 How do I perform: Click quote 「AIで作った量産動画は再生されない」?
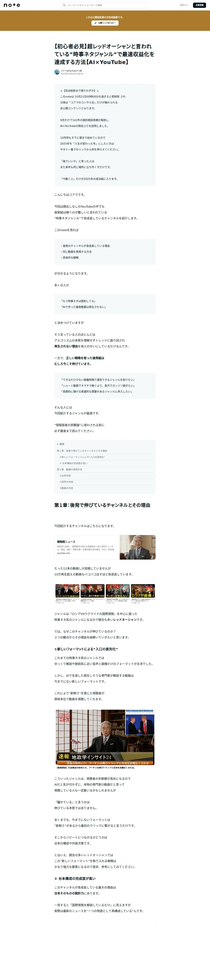83,307
